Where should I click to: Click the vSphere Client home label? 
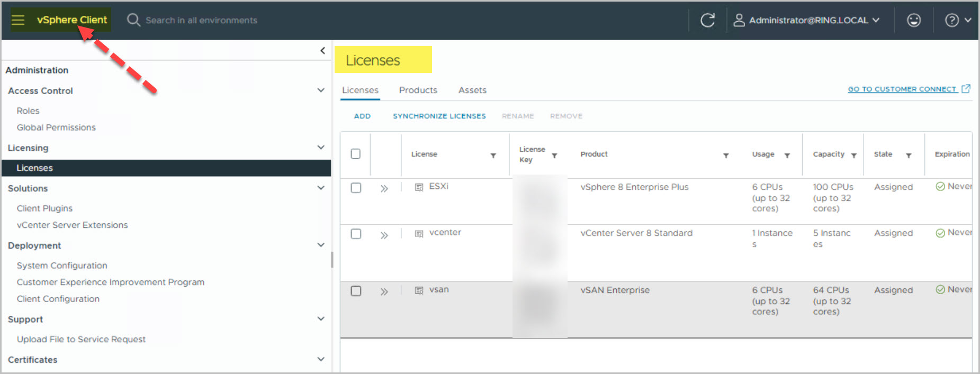pyautogui.click(x=72, y=20)
